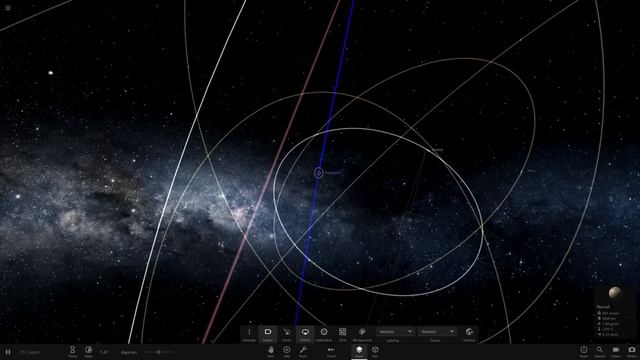This screenshot has height=360, width=640.
Task: Open View Settings options
Action: click(x=249, y=334)
